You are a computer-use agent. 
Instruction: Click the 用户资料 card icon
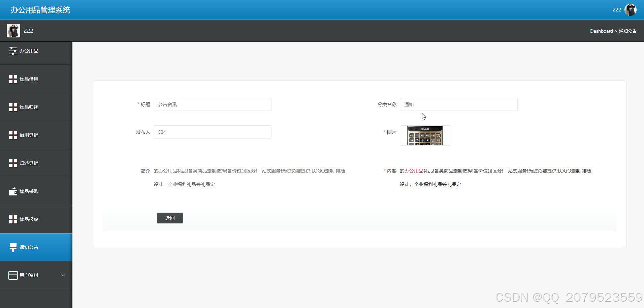[13, 275]
